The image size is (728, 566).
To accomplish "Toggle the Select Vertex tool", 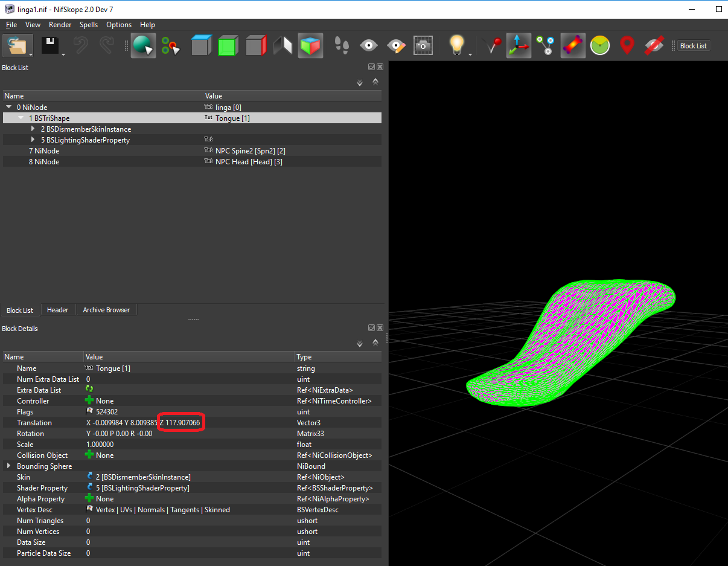I will click(x=170, y=46).
